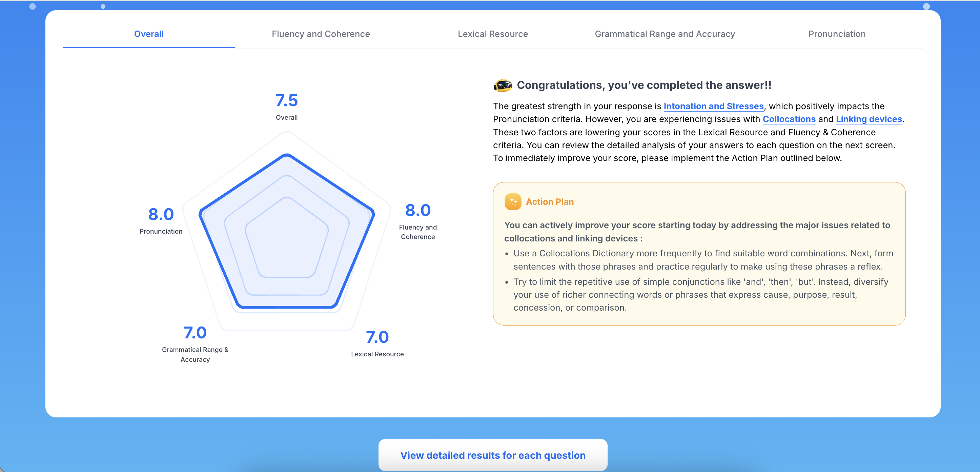This screenshot has height=472, width=980.
Task: Open the Collocations link
Action: pos(789,119)
